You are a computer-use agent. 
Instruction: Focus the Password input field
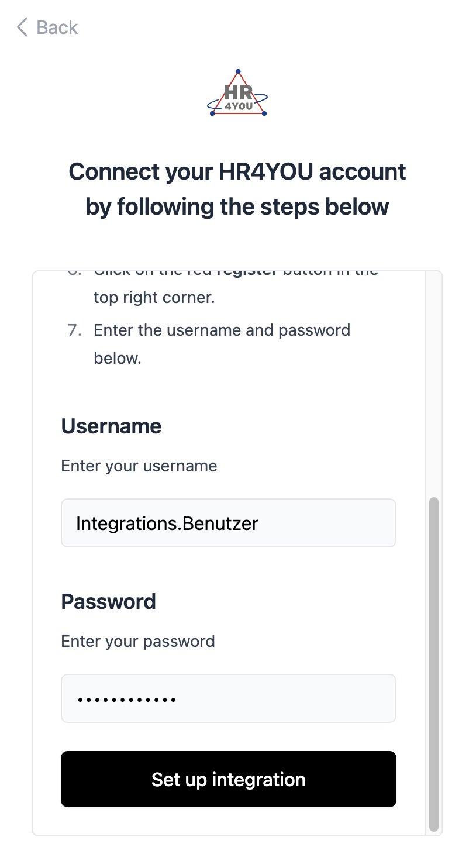tap(292, 698)
